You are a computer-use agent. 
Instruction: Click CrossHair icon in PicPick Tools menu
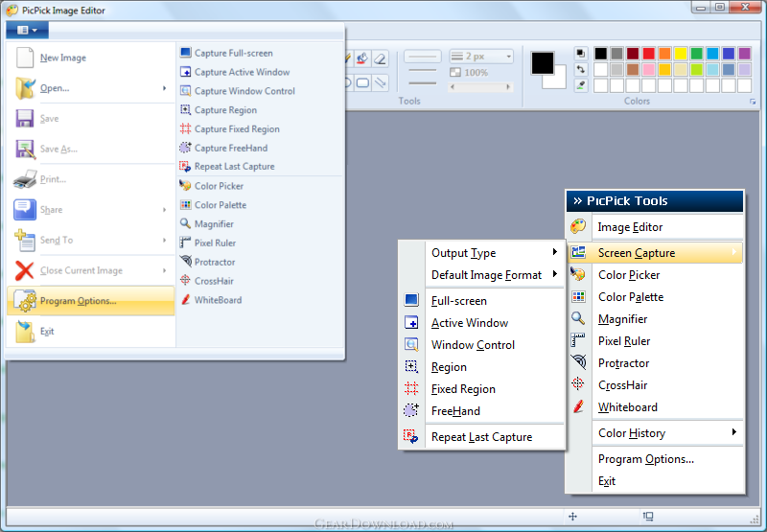pyautogui.click(x=578, y=384)
